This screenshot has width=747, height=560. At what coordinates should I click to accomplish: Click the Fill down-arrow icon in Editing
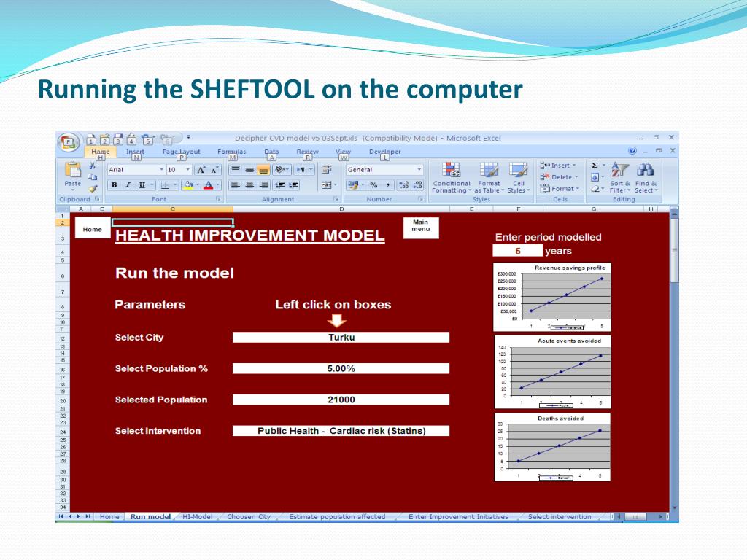click(x=595, y=177)
